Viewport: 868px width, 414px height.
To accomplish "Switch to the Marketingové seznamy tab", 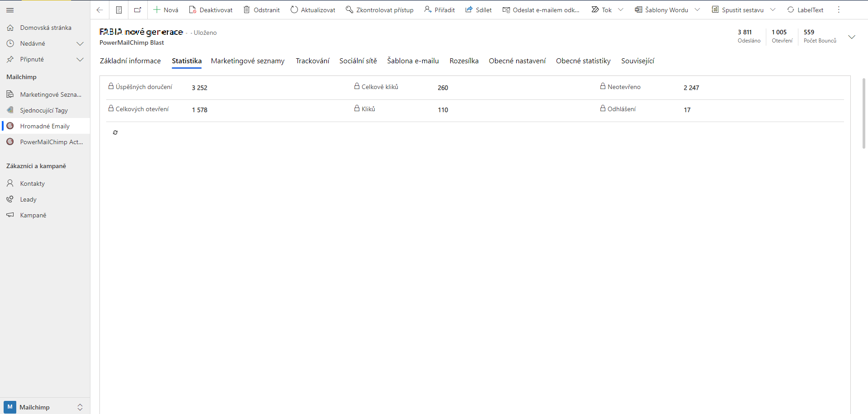I will click(x=248, y=61).
